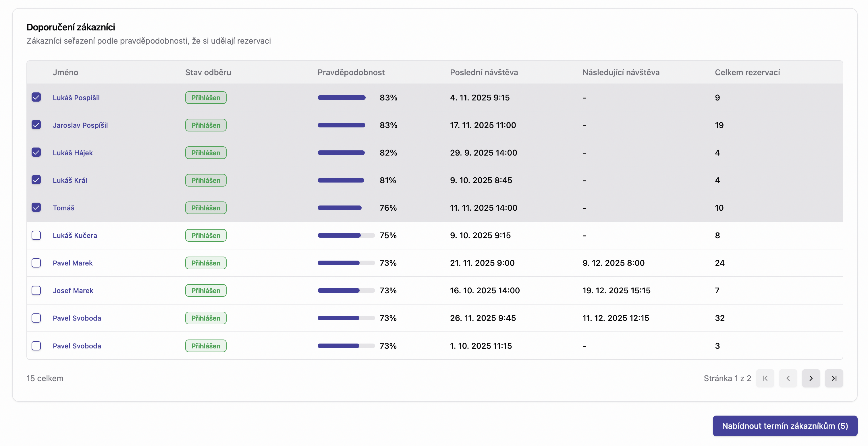This screenshot has width=868, height=446.
Task: Select the Lukáš Kučera checkbox
Action: [x=36, y=235]
